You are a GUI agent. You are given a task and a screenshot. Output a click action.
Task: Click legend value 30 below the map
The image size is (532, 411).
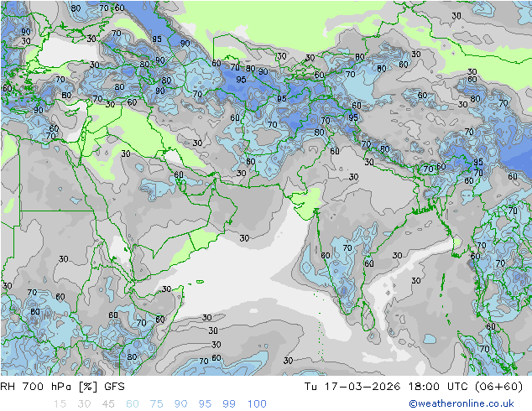click(x=84, y=404)
